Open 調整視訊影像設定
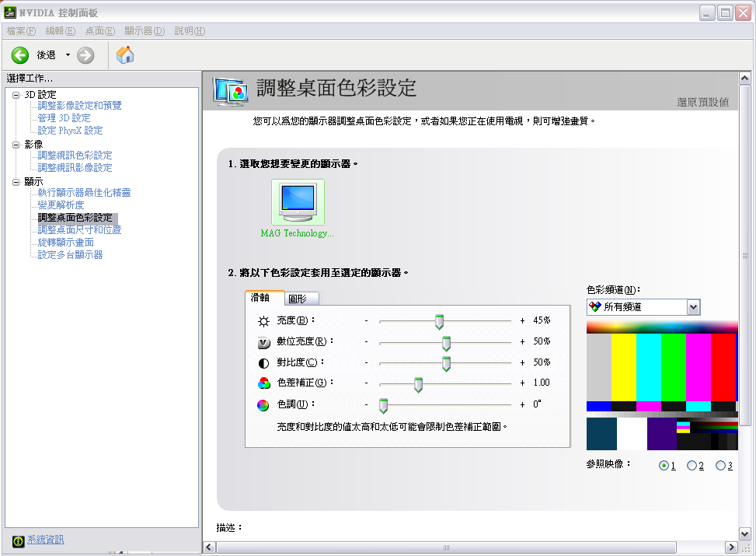Viewport: 756px width, 556px height. (x=75, y=168)
